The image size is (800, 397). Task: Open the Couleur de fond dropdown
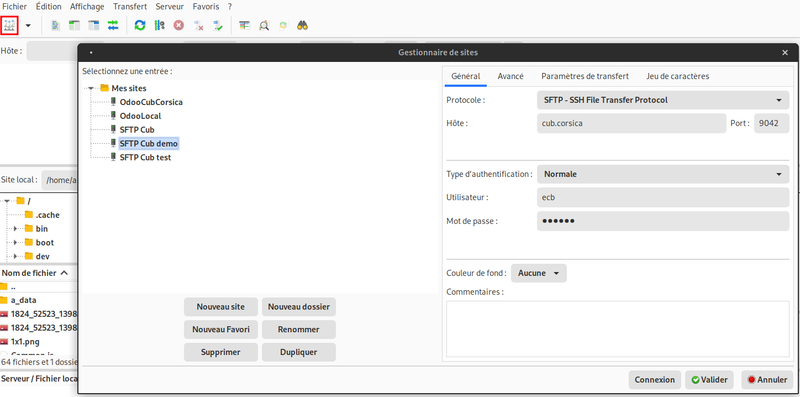click(x=539, y=273)
